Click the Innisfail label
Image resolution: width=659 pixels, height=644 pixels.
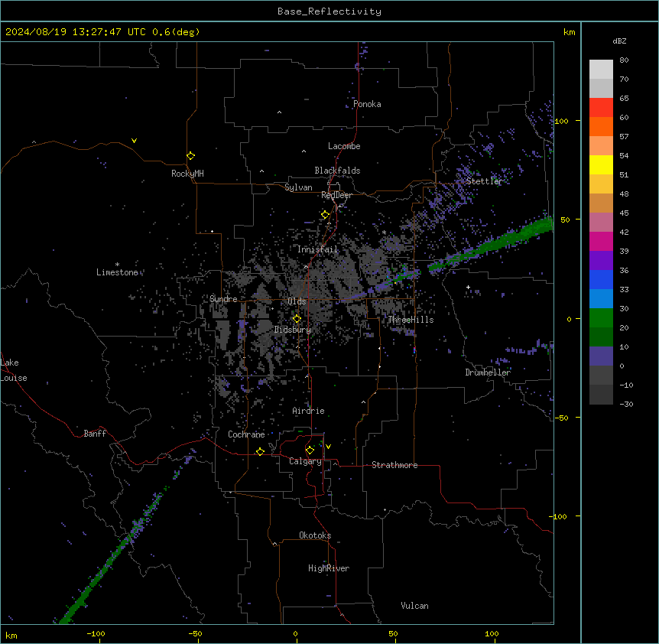pyautogui.click(x=317, y=249)
